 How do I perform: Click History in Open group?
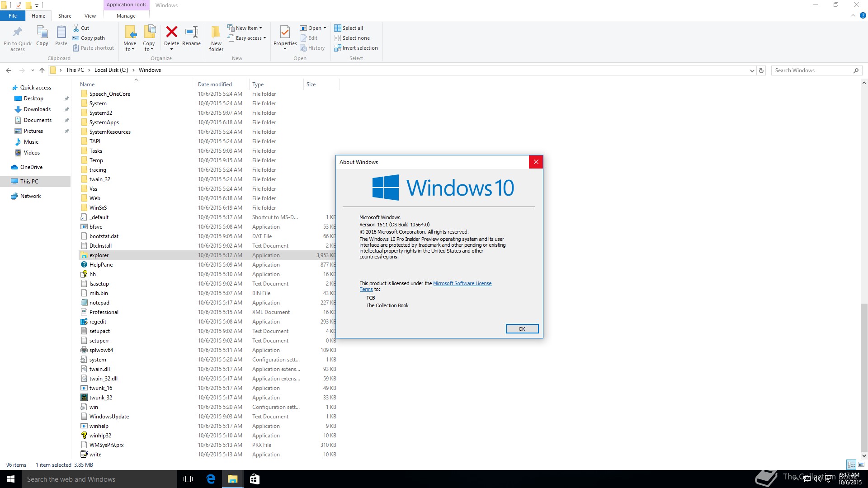[x=312, y=48]
